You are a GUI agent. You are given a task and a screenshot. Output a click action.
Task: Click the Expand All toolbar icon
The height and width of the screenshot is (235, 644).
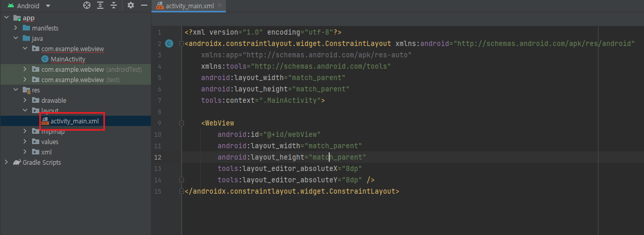[x=100, y=6]
